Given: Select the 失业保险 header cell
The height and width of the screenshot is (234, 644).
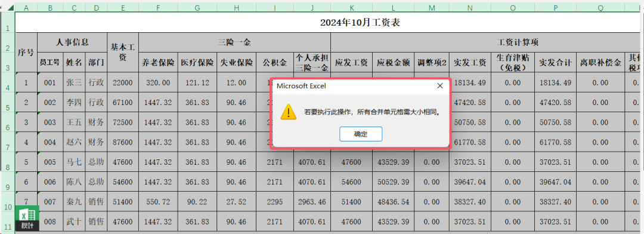Looking at the screenshot, I should coord(237,63).
